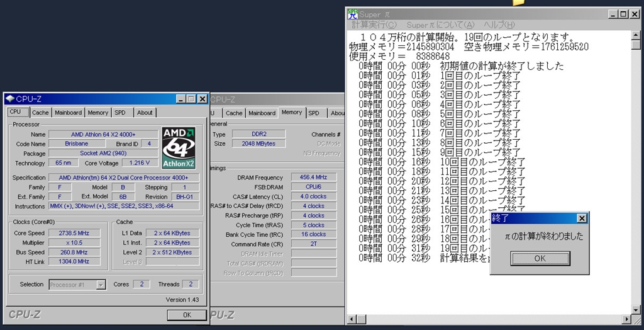
Task: Click the Revision value BH-G1
Action: pyautogui.click(x=184, y=196)
